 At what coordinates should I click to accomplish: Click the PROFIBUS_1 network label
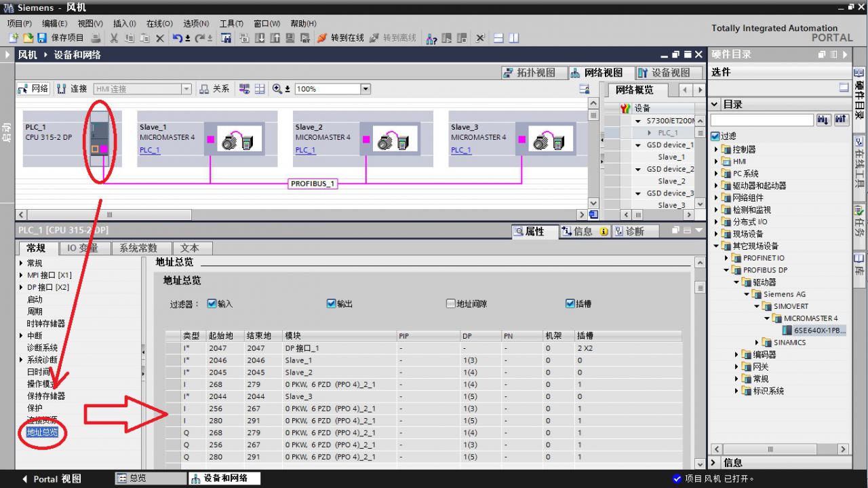[313, 183]
